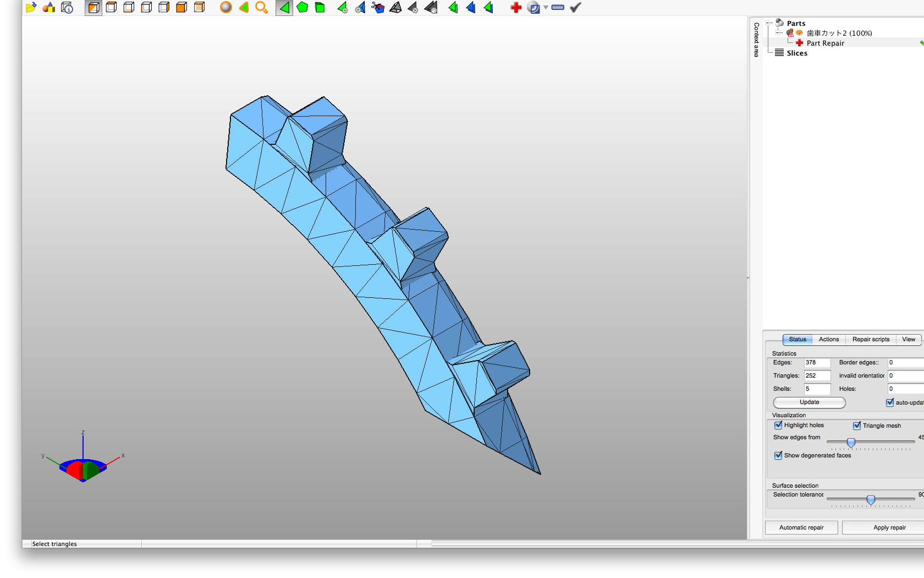
Task: Open the selection mode dropdown arrow
Action: (x=546, y=8)
